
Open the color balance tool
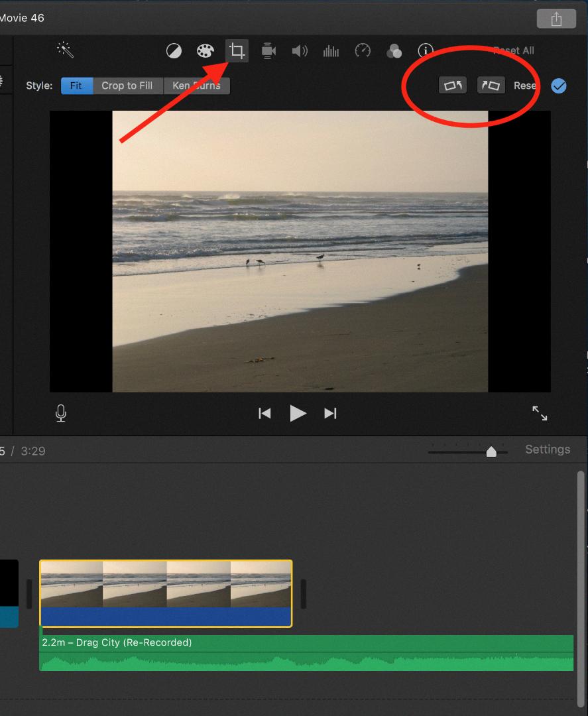click(x=174, y=51)
